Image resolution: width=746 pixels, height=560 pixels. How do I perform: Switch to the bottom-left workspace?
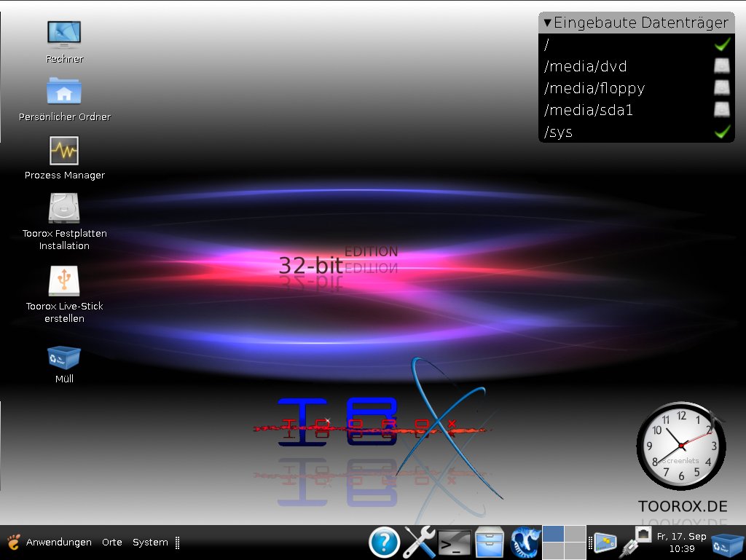[554, 551]
